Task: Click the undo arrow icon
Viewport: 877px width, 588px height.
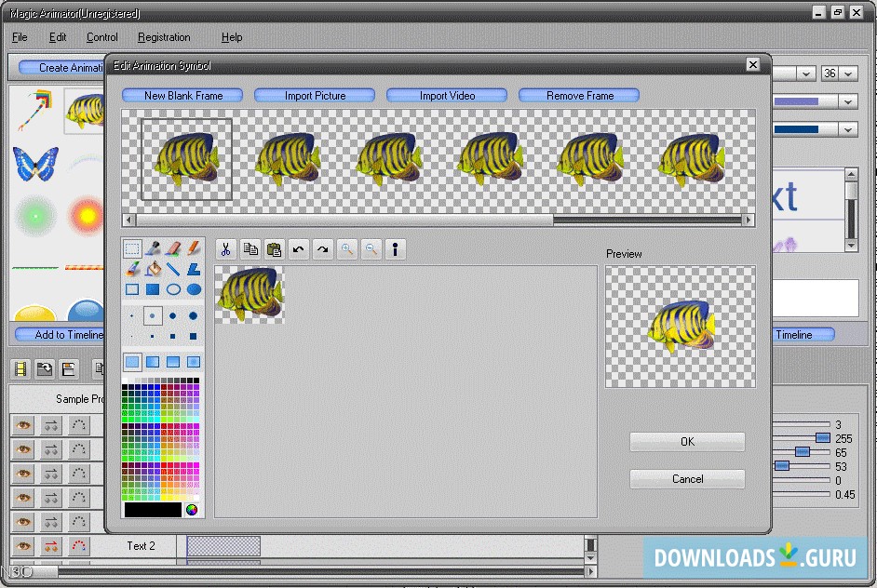Action: tap(298, 249)
